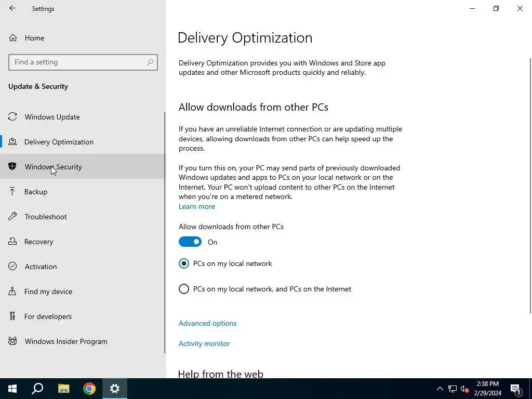Viewport: 532px width, 399px height.
Task: Click the Allow downloads from other PCs heading
Action: (254, 107)
